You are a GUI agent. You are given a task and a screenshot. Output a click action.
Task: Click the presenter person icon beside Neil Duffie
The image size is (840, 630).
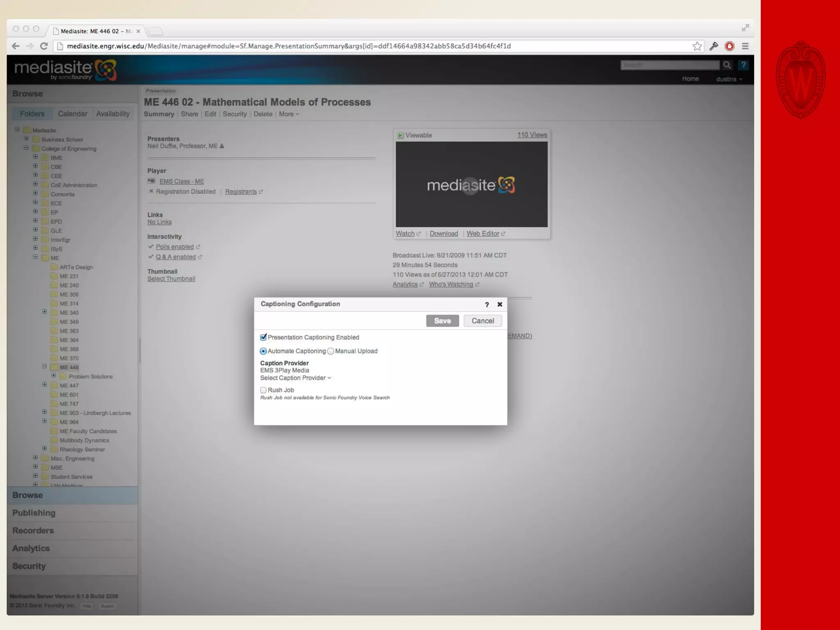(x=222, y=146)
